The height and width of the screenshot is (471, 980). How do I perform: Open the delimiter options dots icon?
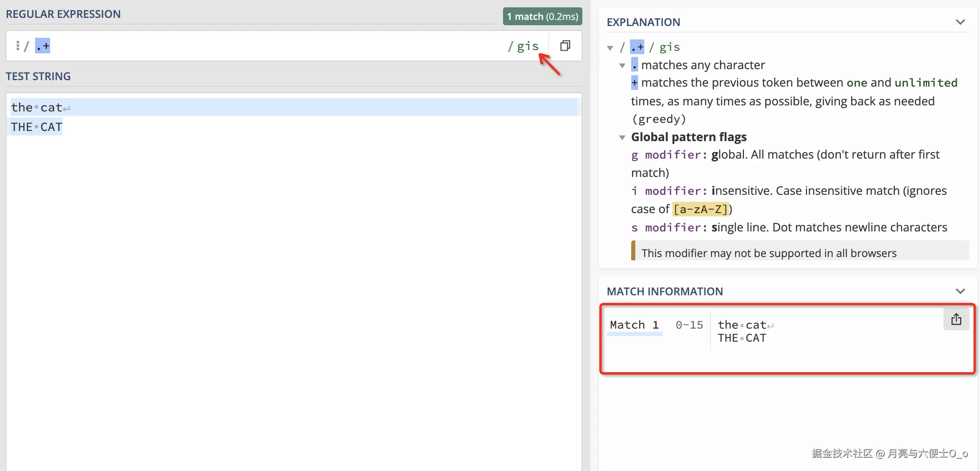coord(17,46)
